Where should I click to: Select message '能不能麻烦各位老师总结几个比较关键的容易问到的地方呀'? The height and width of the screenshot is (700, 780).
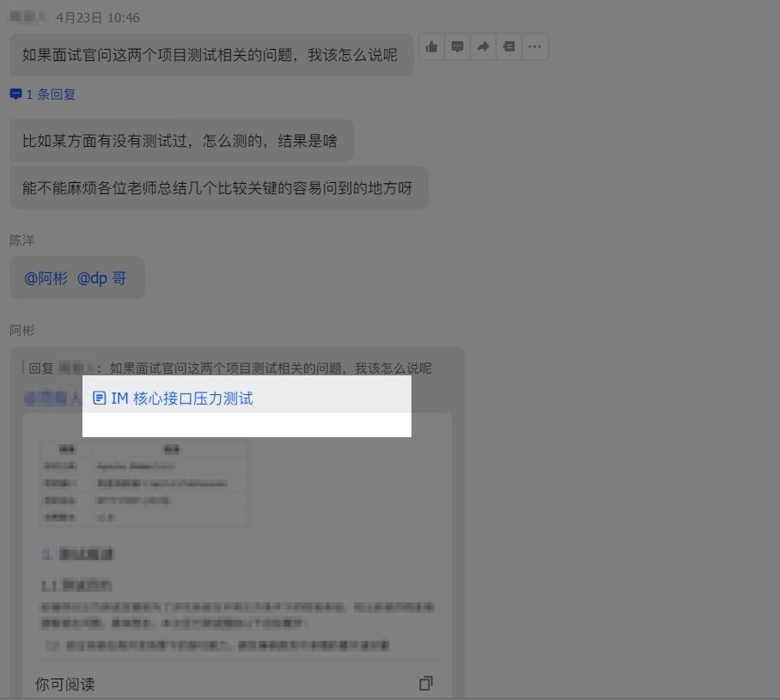pos(219,188)
